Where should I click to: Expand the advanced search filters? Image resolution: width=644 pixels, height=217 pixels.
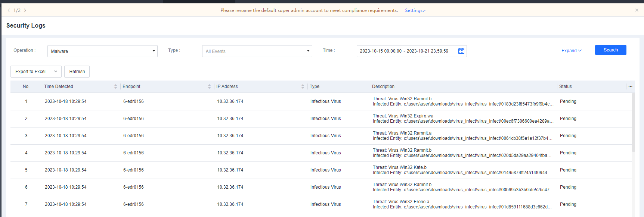[571, 51]
